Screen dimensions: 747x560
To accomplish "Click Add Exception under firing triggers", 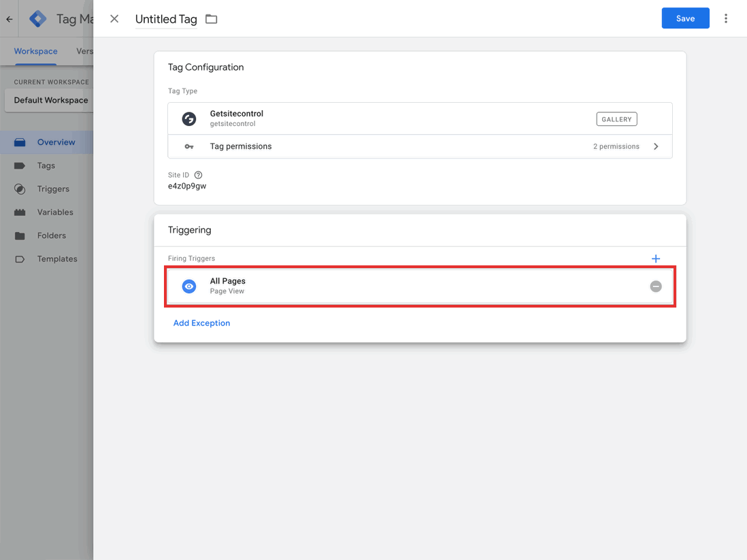I will (201, 323).
